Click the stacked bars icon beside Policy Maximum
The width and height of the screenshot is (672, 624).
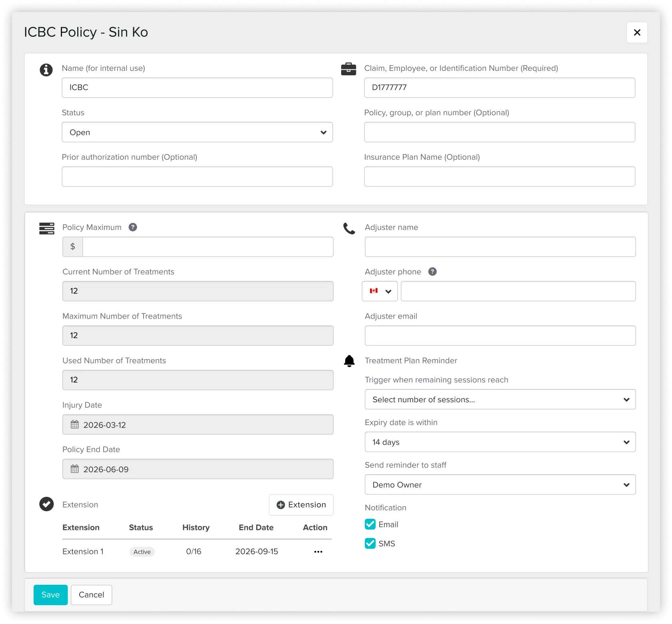click(47, 228)
